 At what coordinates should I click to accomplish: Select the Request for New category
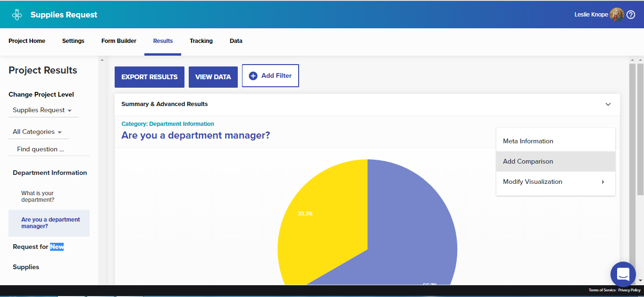click(x=38, y=247)
